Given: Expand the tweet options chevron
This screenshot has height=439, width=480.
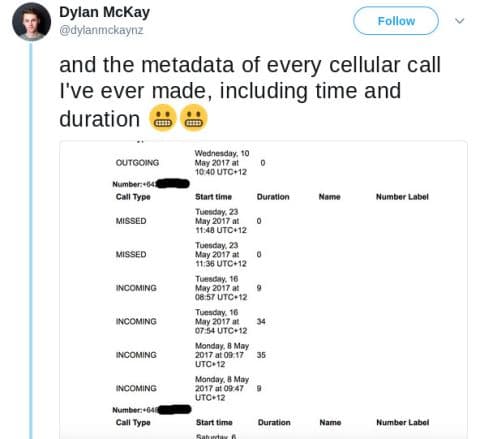Looking at the screenshot, I should pos(460,21).
